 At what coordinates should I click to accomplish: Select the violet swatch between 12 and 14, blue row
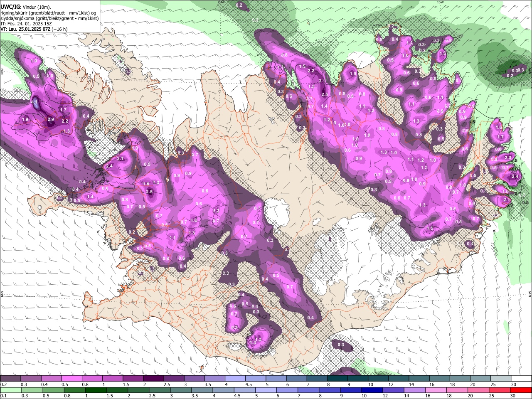393,390
